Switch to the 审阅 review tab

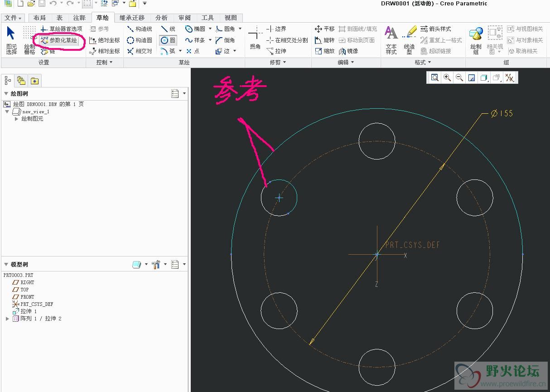(184, 18)
